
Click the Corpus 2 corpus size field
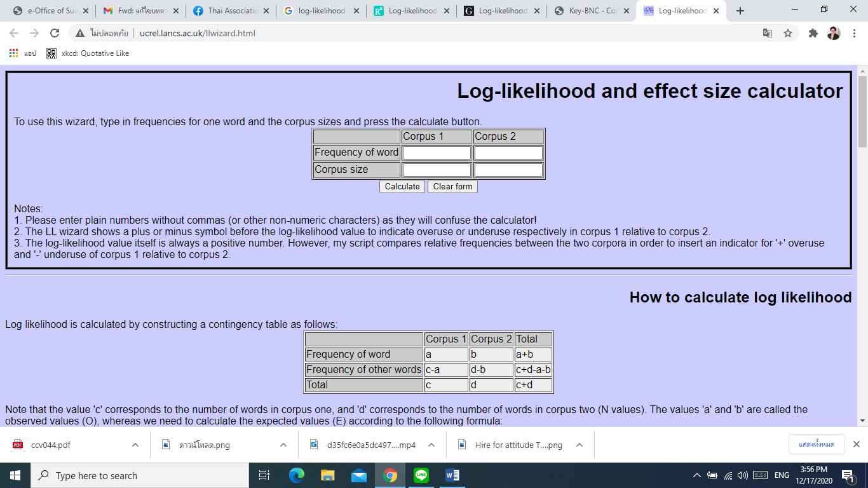pos(508,170)
